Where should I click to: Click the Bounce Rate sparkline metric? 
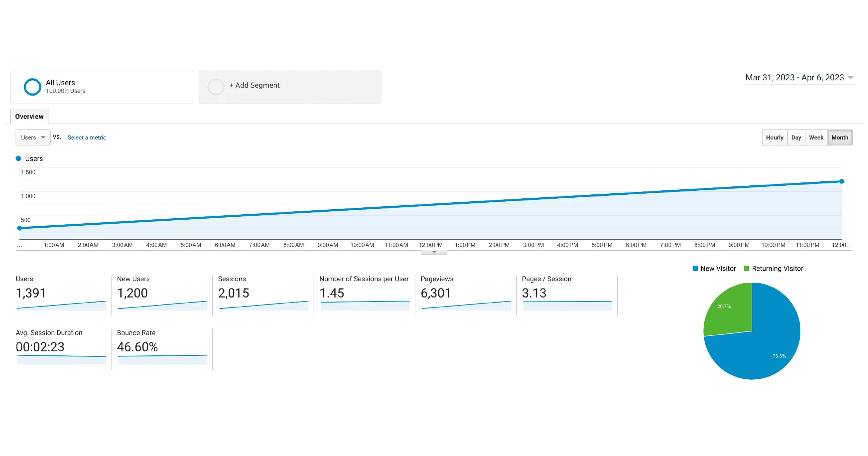pos(162,359)
